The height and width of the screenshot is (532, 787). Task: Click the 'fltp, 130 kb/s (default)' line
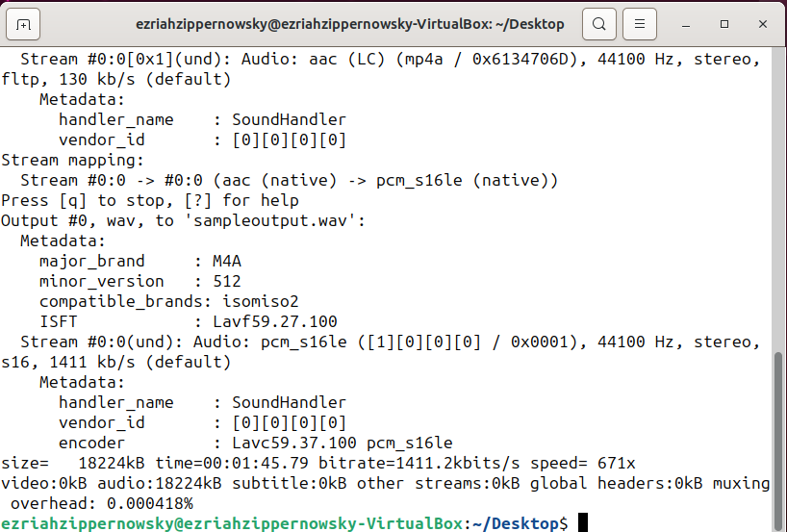(116, 79)
